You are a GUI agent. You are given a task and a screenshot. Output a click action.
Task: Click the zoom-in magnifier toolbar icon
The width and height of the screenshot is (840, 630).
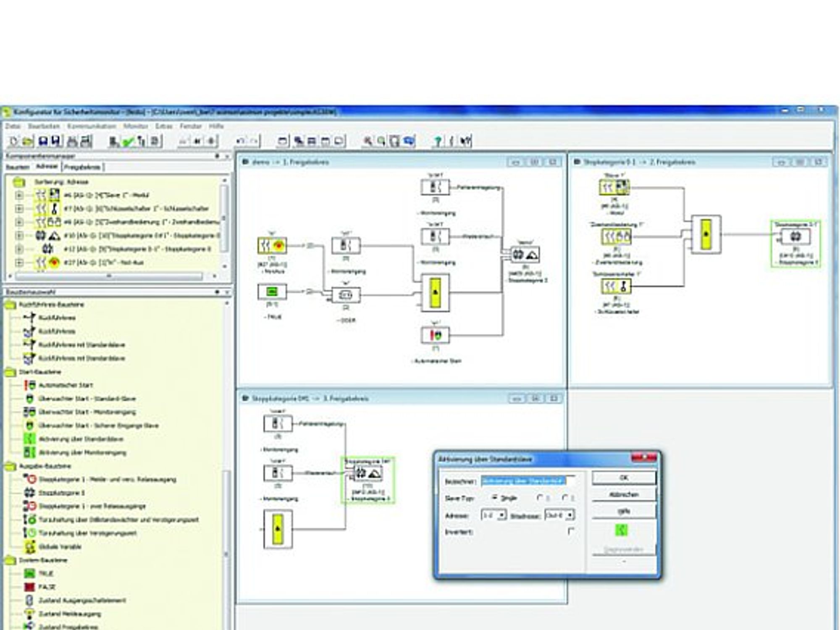tap(367, 141)
